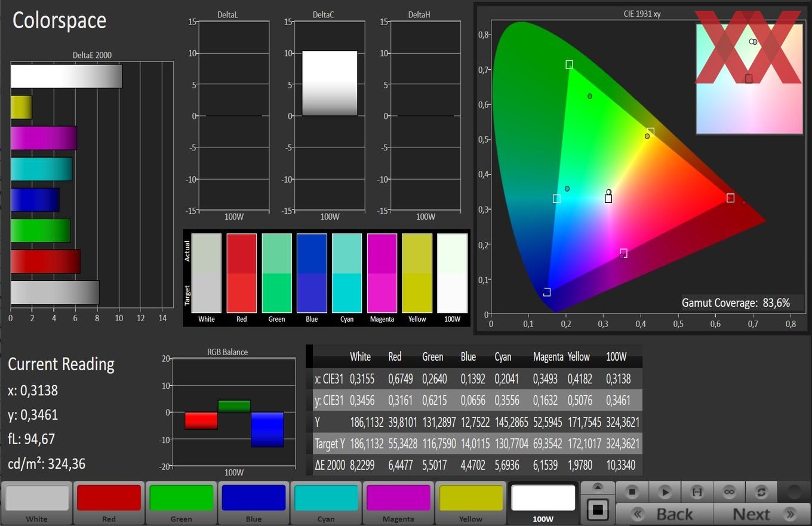Click the Current Reading x: 0,3138 value
This screenshot has height=526, width=812.
(33, 390)
